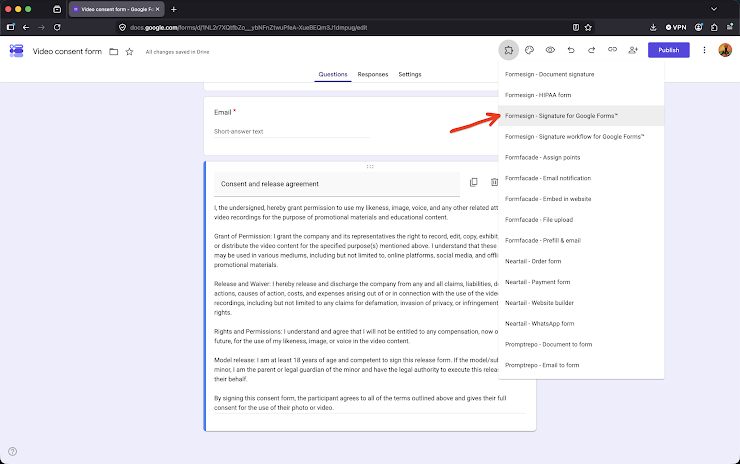Click the rightmost browser toolbar icon after extensions

pos(729,27)
